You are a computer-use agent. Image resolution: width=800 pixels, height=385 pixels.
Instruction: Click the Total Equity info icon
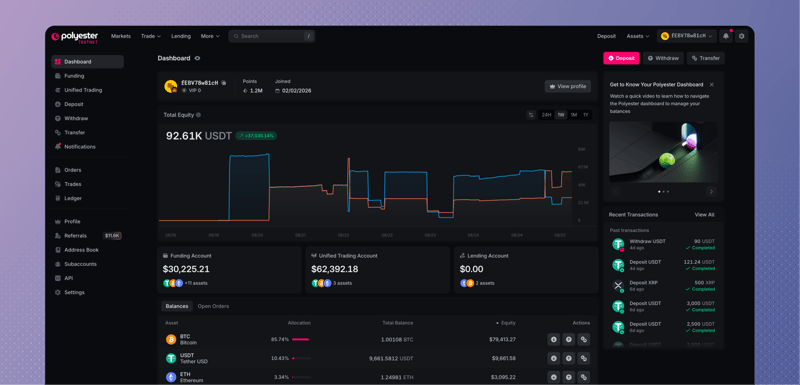198,115
